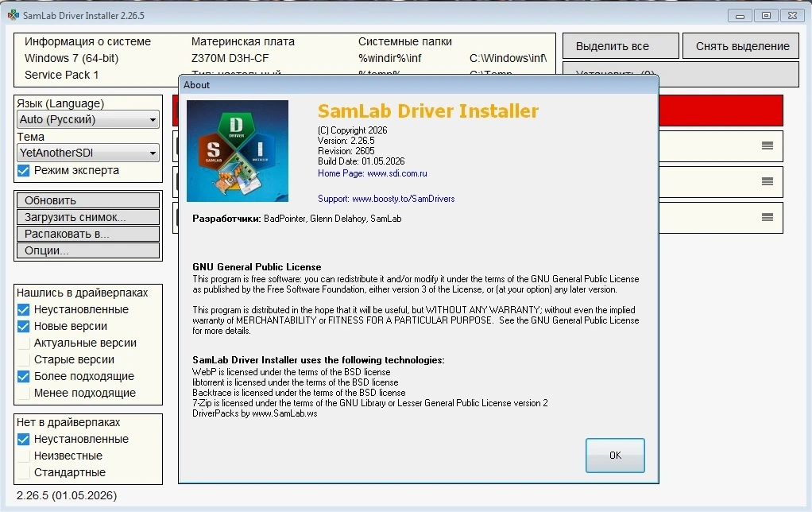Click the Распаковать в... button
This screenshot has width=812, height=512.
(x=88, y=234)
